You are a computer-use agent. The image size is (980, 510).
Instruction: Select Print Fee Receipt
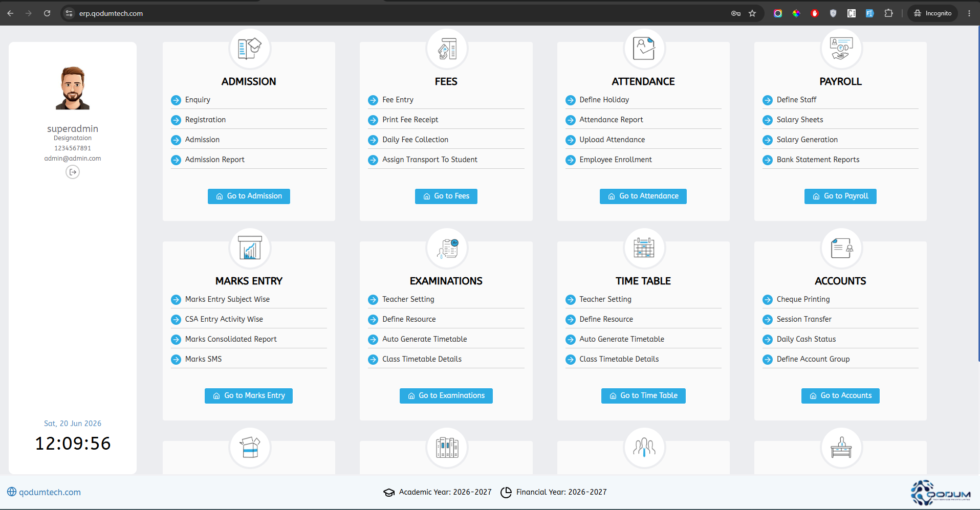coord(410,120)
